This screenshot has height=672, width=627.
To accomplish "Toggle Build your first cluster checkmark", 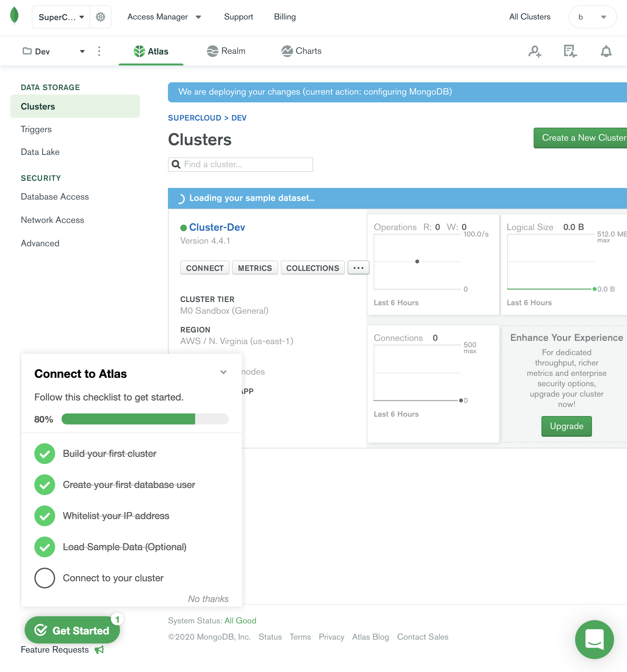I will pos(45,453).
